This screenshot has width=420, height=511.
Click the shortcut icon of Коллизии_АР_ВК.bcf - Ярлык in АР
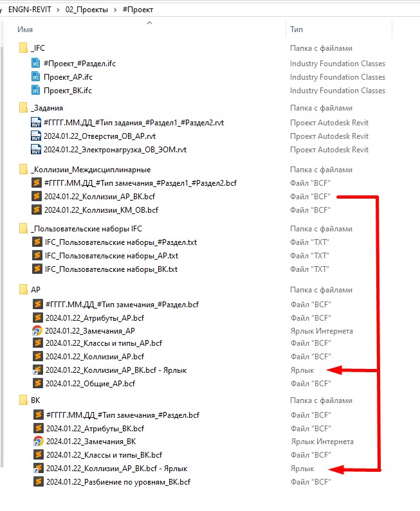(x=38, y=370)
